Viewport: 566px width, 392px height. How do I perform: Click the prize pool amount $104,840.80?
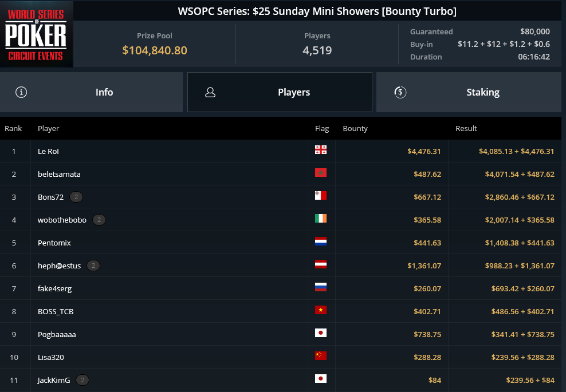tap(155, 50)
